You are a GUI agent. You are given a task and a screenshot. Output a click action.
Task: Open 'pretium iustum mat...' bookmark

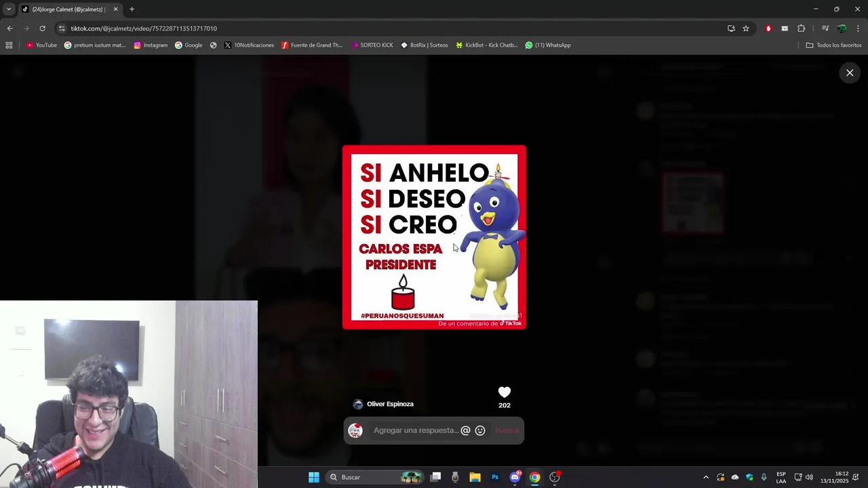click(95, 45)
